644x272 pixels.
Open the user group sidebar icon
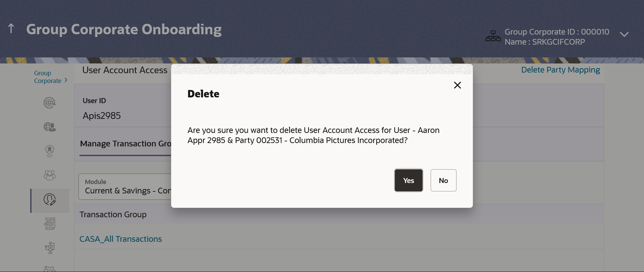point(50,175)
